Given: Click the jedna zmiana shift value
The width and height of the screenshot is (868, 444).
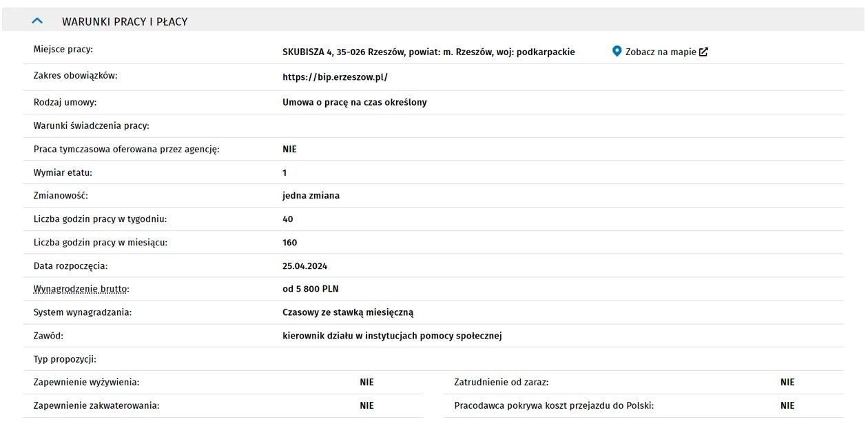Looking at the screenshot, I should (x=311, y=195).
